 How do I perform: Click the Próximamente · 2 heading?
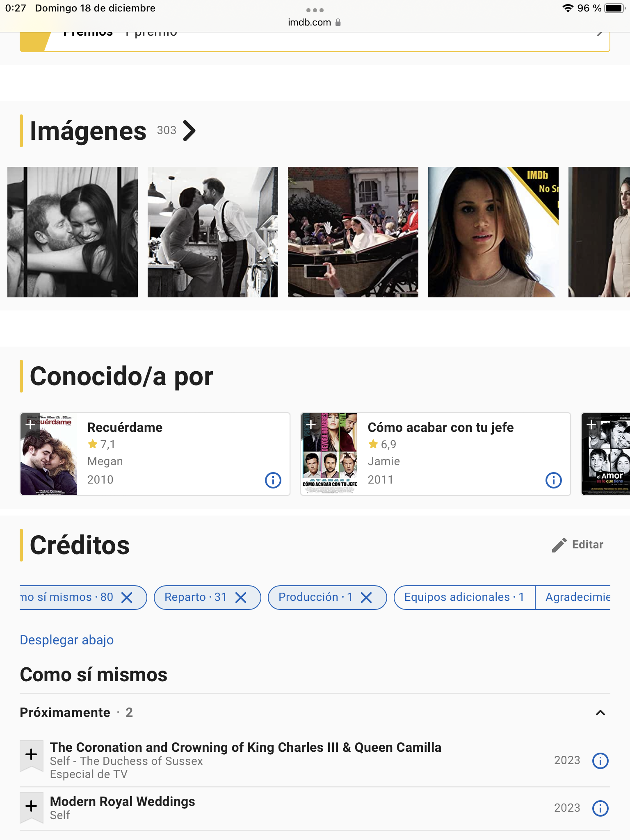76,712
